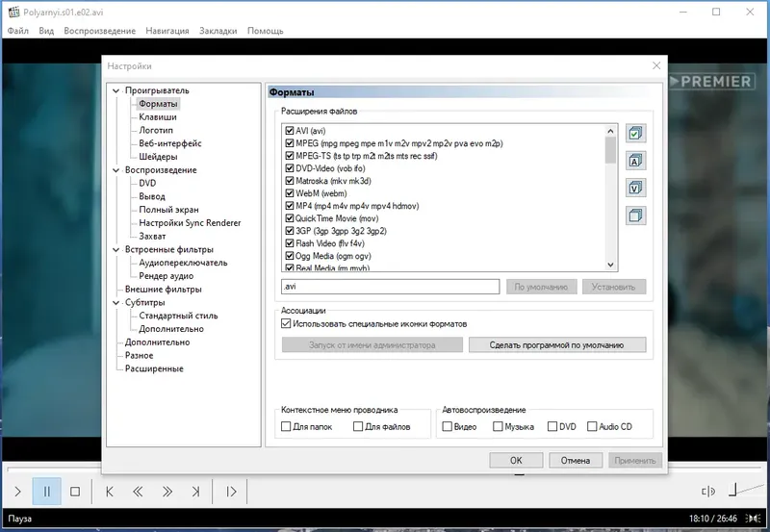Toggle Использовать специальные иконки форматов checkbox
This screenshot has width=770, height=532.
tap(286, 324)
